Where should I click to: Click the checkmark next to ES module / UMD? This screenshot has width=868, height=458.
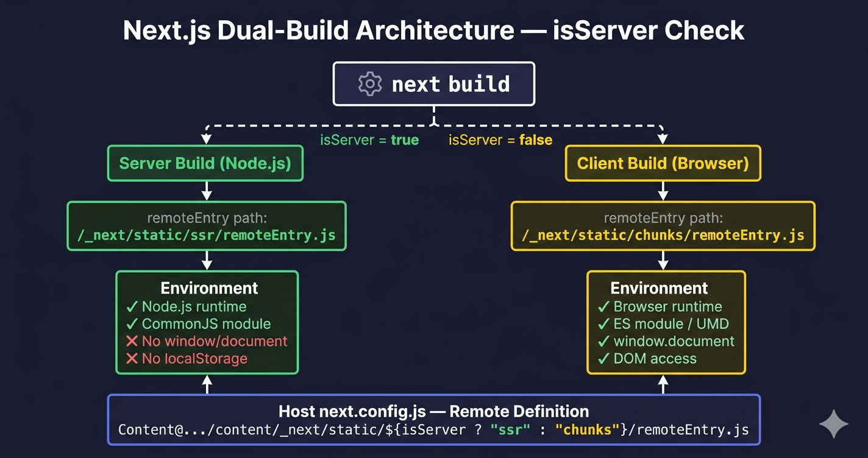(x=603, y=324)
